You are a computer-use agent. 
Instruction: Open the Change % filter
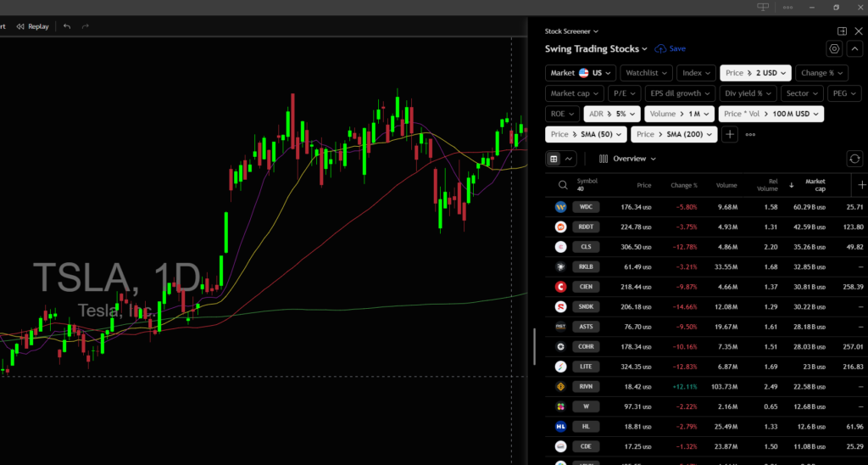point(821,73)
